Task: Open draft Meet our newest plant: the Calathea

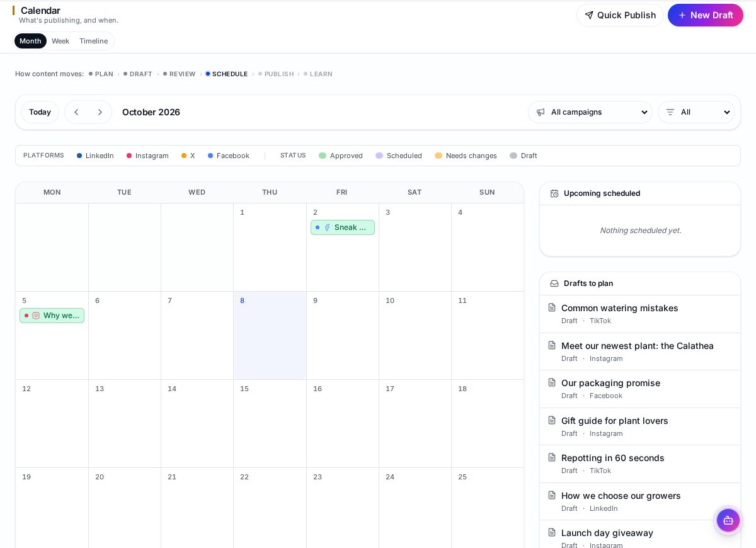Action: click(640, 351)
